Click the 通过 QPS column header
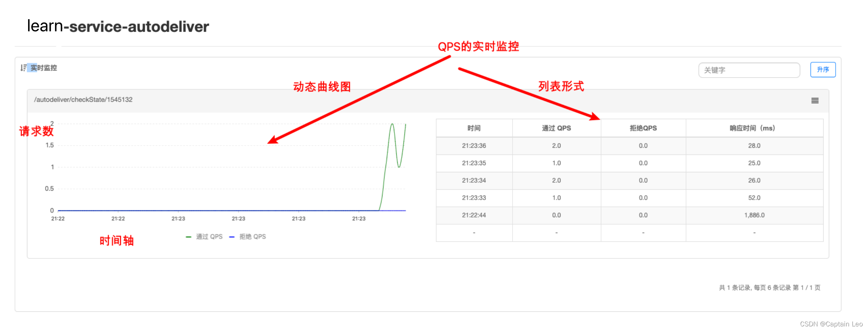868x331 pixels. tap(556, 128)
